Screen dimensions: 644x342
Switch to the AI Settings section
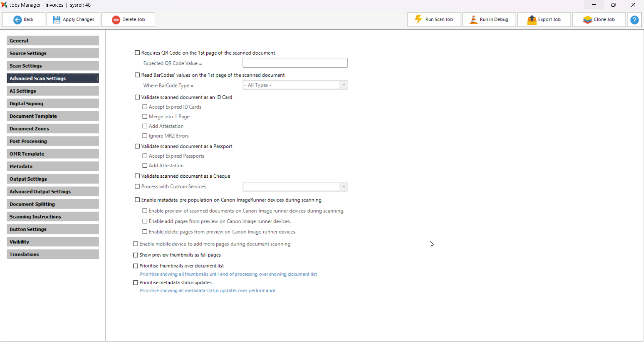(x=53, y=91)
